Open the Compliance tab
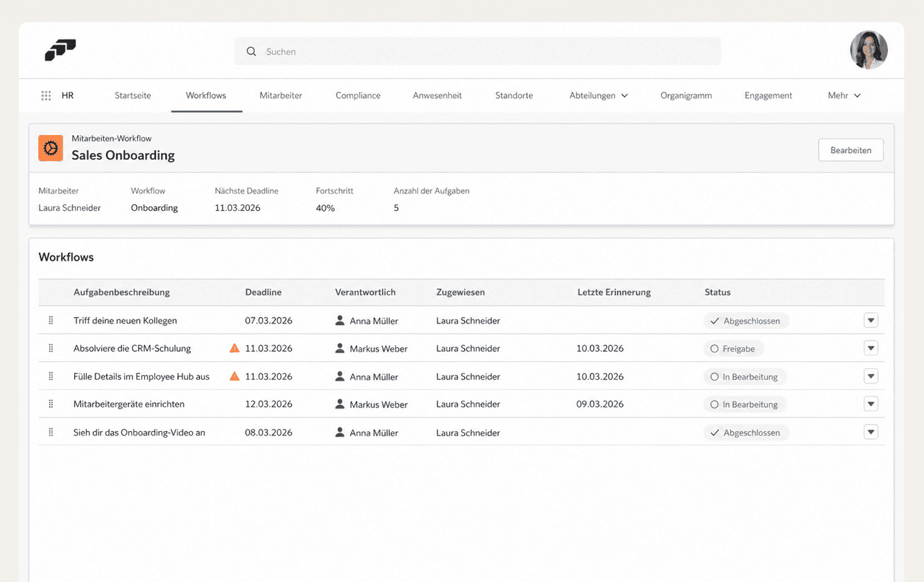Image resolution: width=924 pixels, height=582 pixels. 358,95
